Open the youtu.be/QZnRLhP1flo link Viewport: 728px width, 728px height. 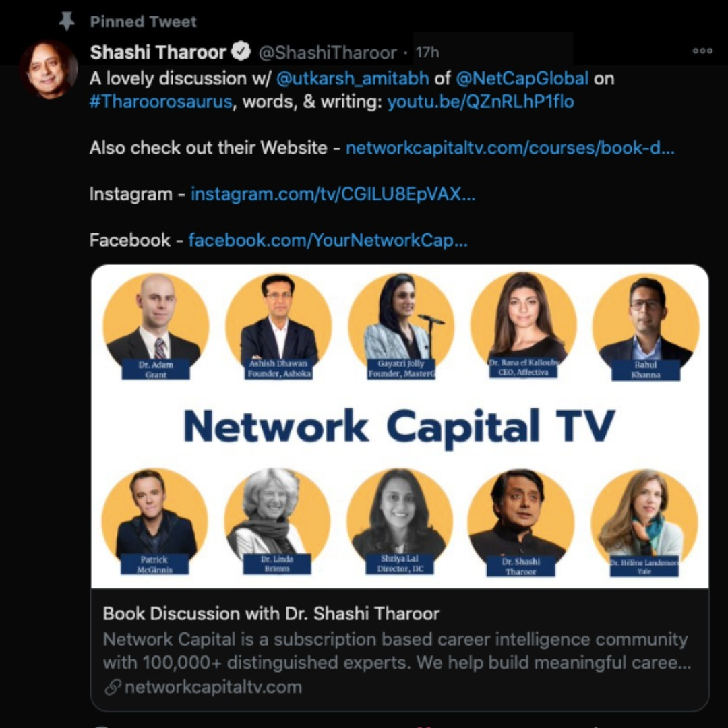[481, 102]
